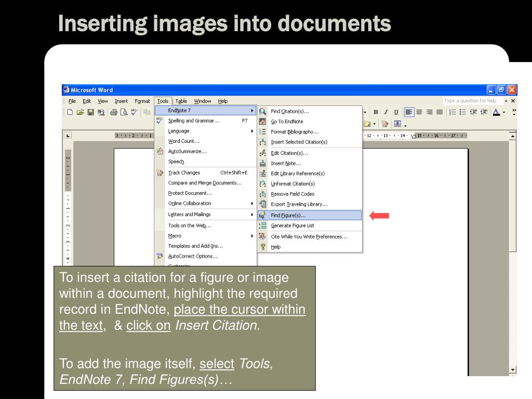Click the tab stop selector at ruler corner
Screen dimensions: 532x399
tap(68, 136)
